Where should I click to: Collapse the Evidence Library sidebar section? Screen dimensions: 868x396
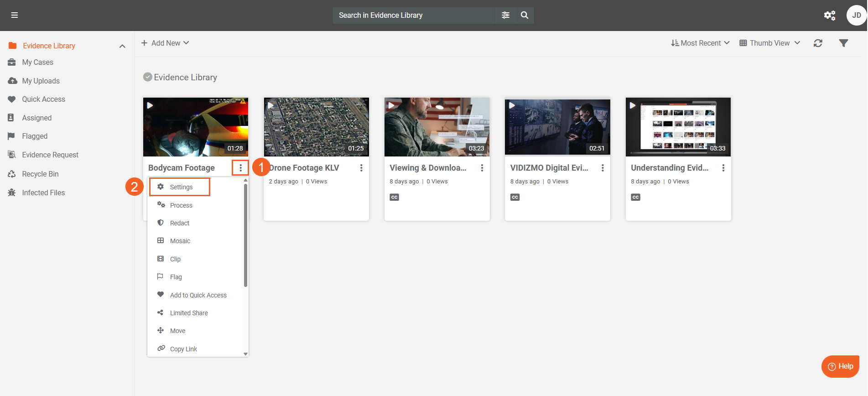[122, 46]
